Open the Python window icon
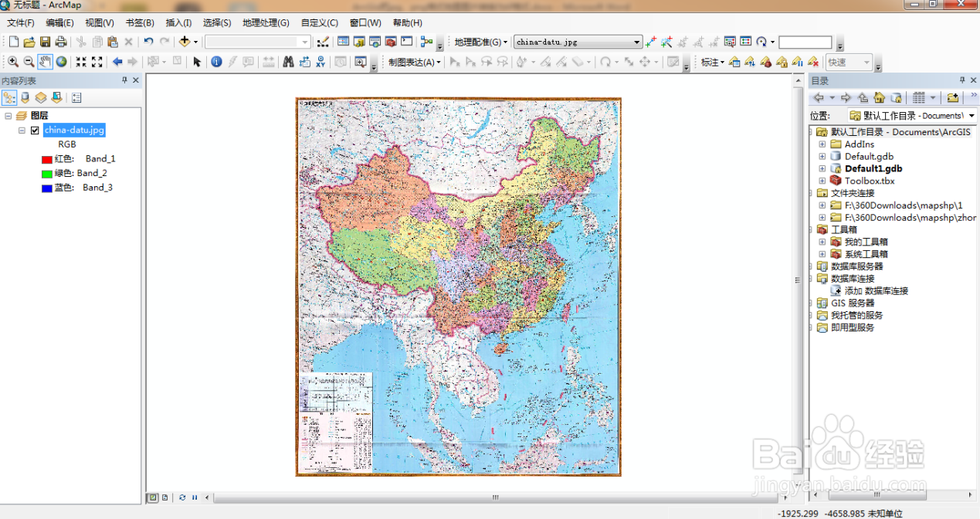 coord(406,42)
